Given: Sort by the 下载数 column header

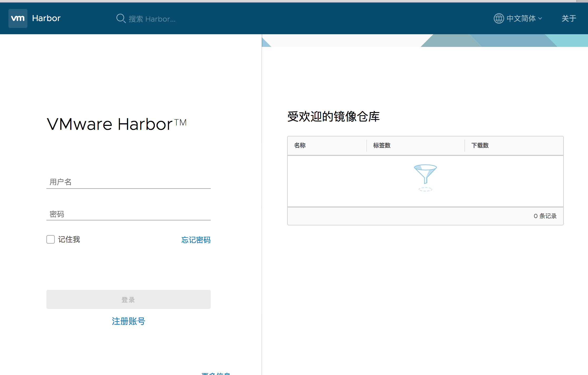Looking at the screenshot, I should click(480, 145).
